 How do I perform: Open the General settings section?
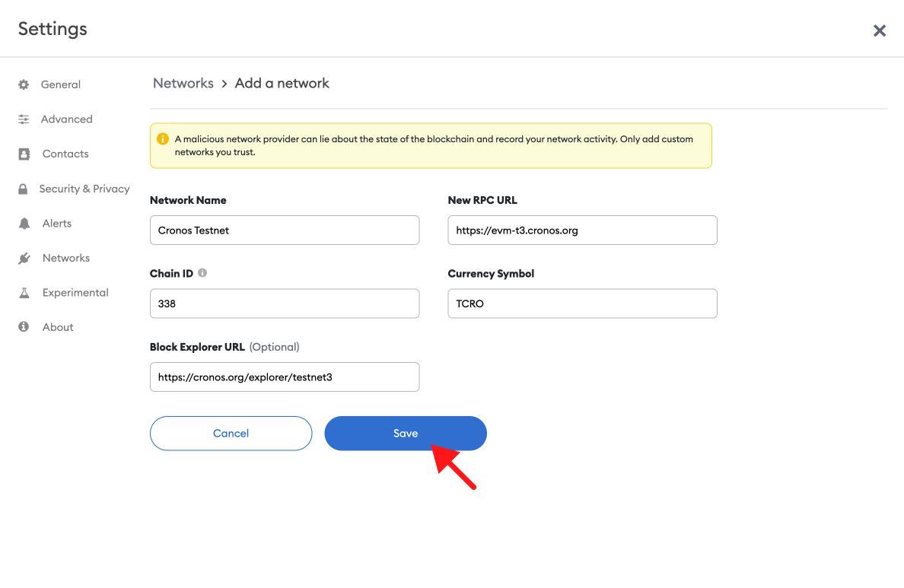(x=61, y=84)
